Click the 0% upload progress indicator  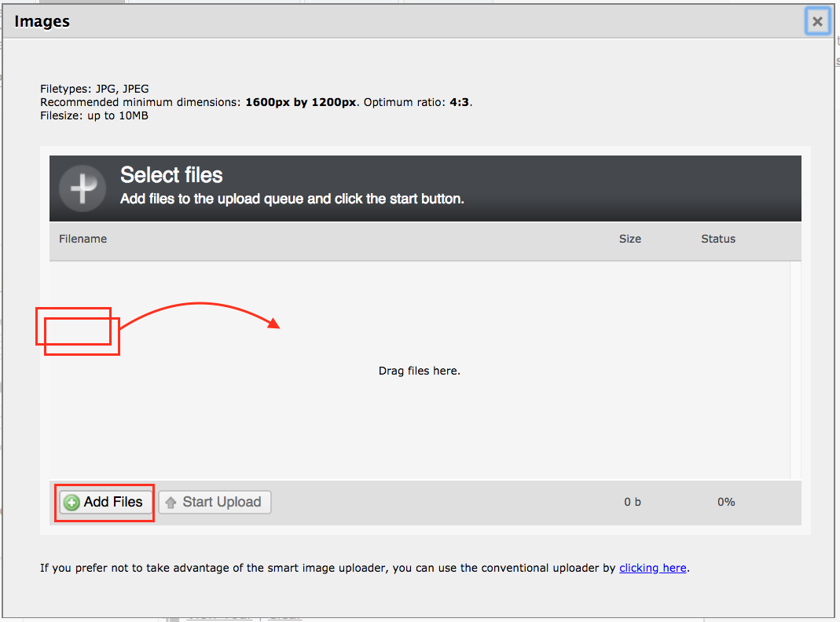coord(725,502)
